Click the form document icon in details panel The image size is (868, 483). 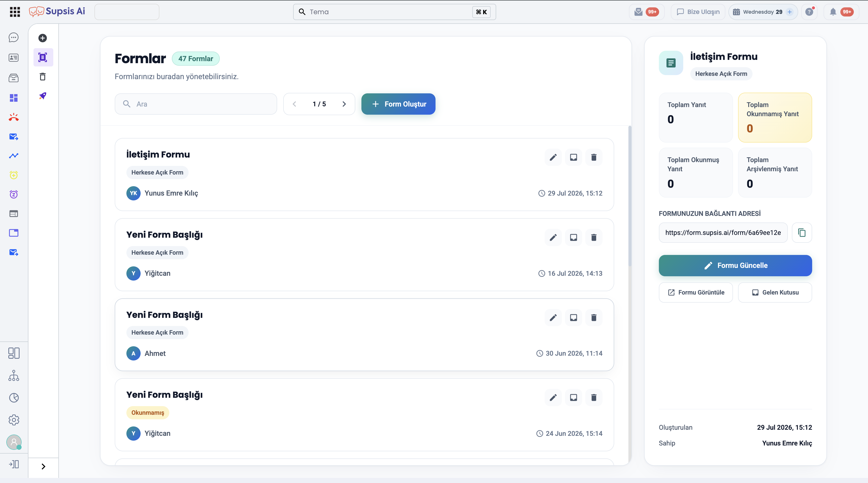(x=671, y=63)
